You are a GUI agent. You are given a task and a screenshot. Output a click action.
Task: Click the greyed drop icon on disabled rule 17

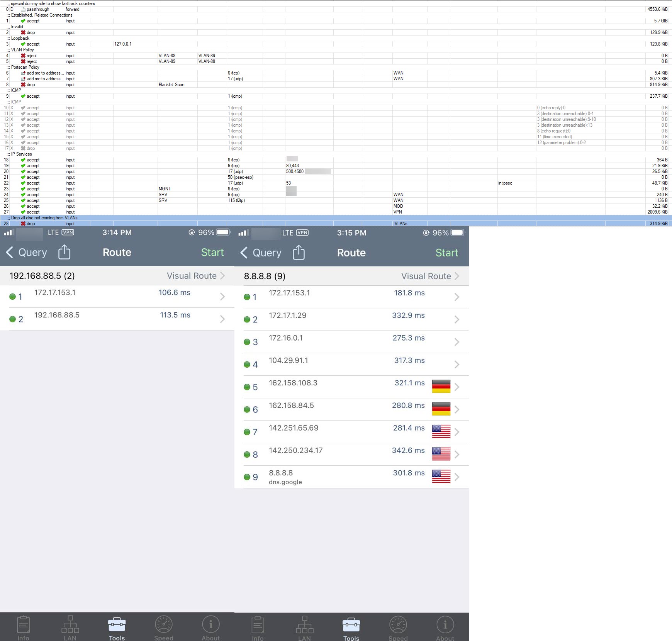pyautogui.click(x=23, y=148)
